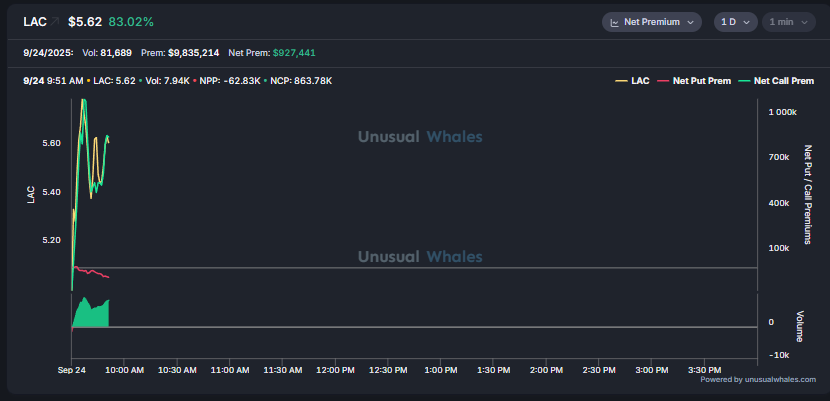This screenshot has height=401, width=830.
Task: Click the Unusual Whales watermark logo in chart center
Action: pos(420,139)
